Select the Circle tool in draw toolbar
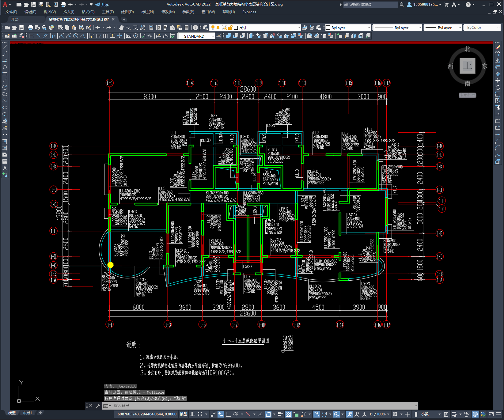 (x=5, y=87)
